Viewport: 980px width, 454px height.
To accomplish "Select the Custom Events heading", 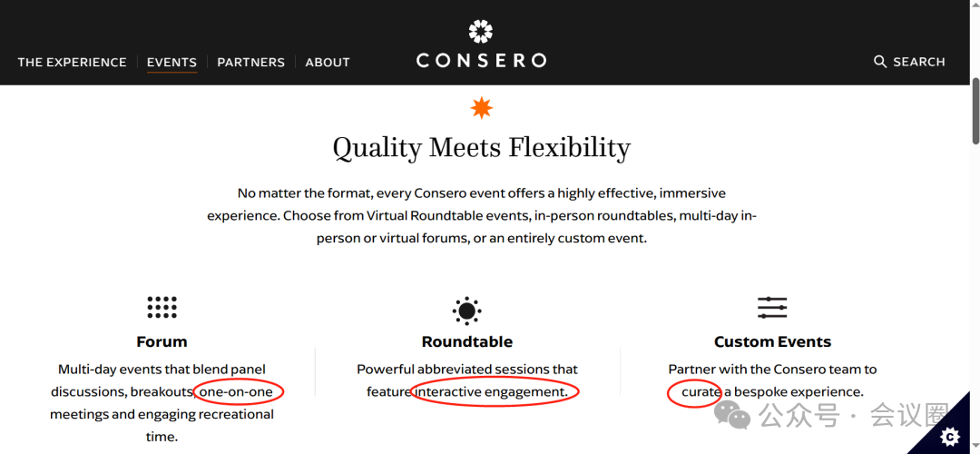I will pyautogui.click(x=772, y=341).
